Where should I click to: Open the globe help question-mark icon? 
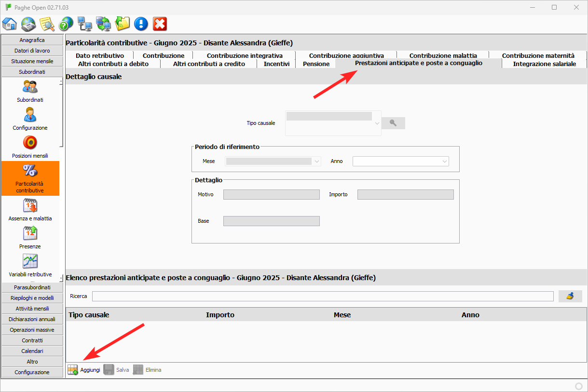click(x=66, y=24)
